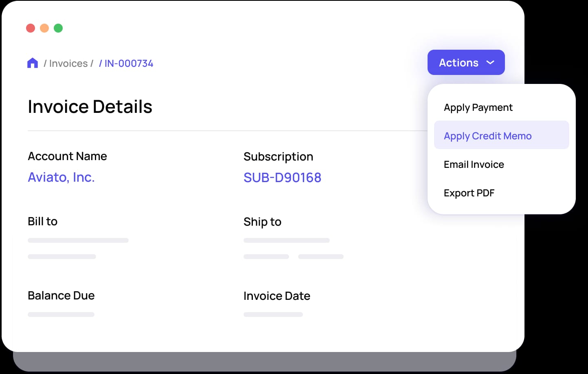Viewport: 588px width, 374px height.
Task: Click the green traffic light window control
Action: pyautogui.click(x=58, y=28)
